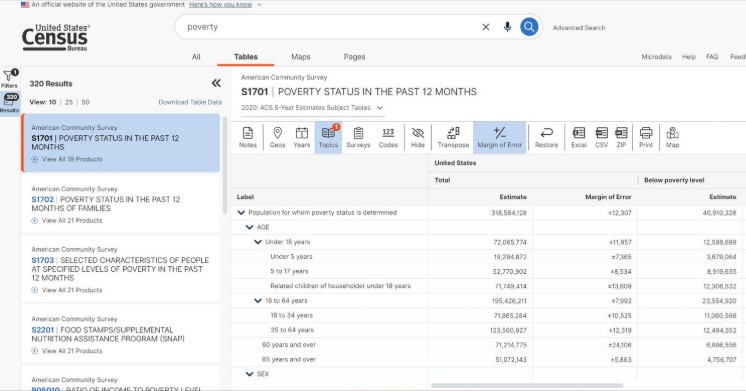Expand View All 19 Products for S1701
This screenshot has height=391, width=746.
67,159
